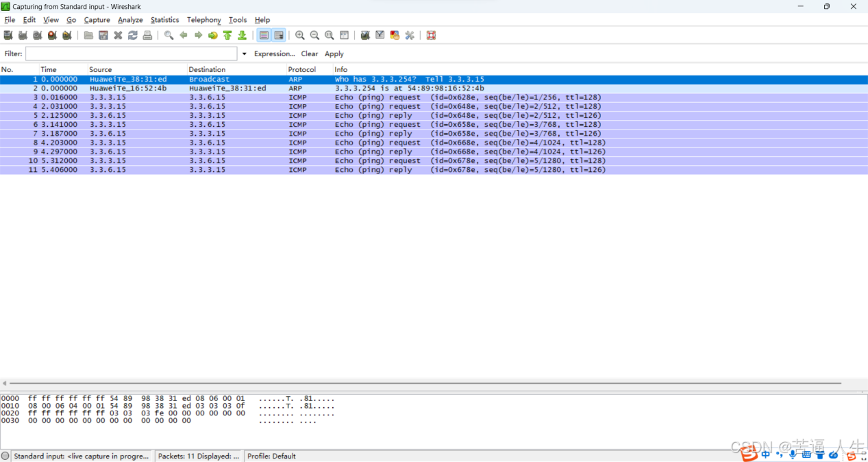Open the Edit menu
868x462 pixels.
point(29,20)
